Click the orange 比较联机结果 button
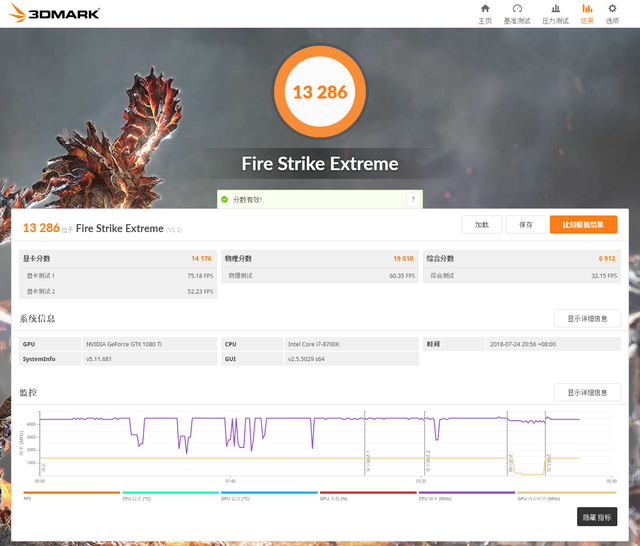Screen dimensions: 640x546 click(583, 225)
